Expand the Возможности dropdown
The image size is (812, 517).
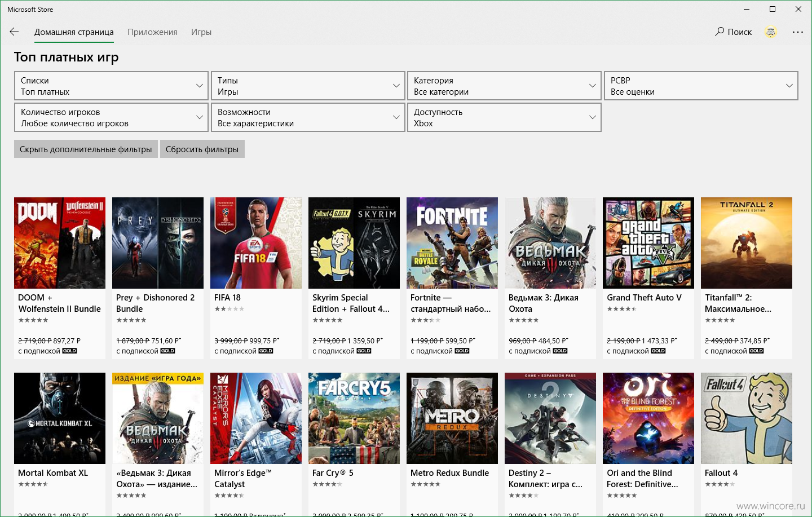tap(308, 117)
